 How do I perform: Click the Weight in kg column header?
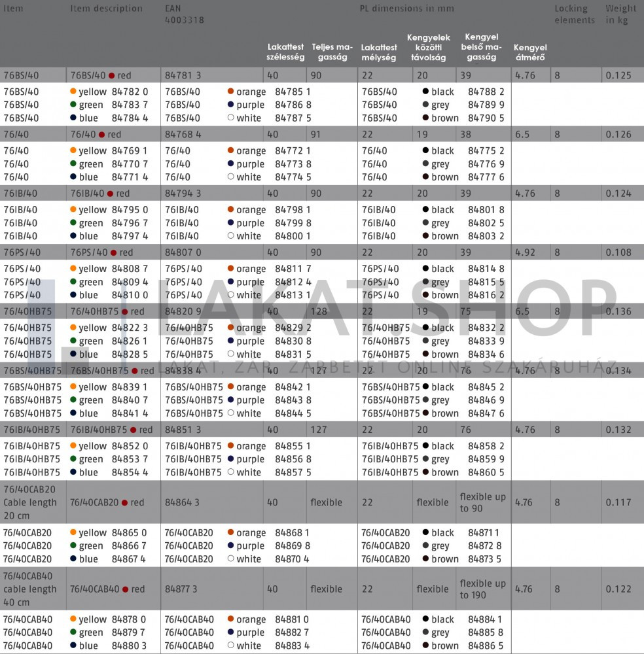pos(620,14)
